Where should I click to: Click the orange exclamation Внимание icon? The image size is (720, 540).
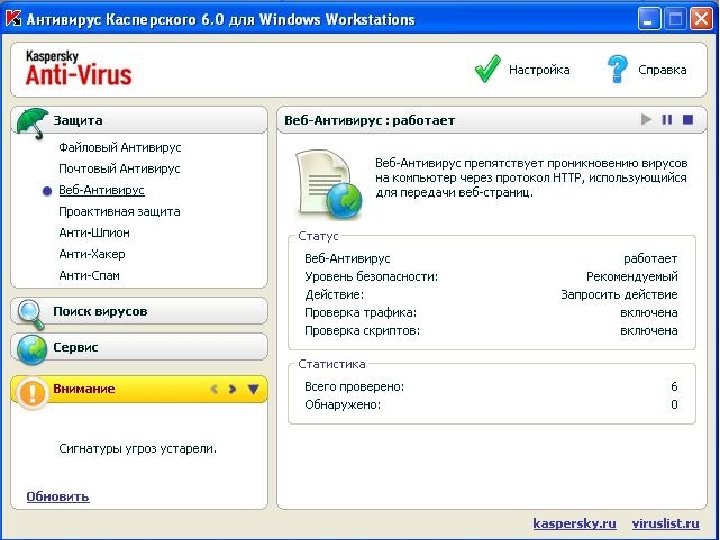tap(32, 393)
